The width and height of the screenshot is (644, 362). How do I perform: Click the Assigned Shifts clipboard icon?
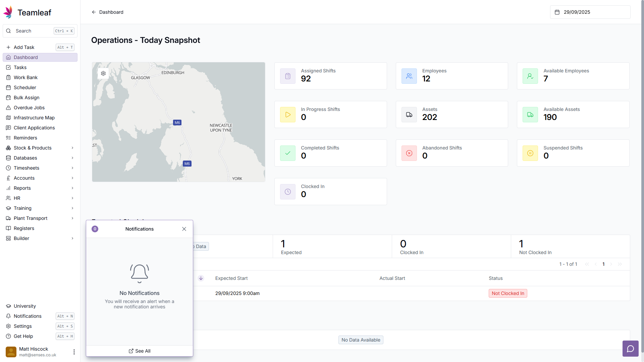(288, 76)
